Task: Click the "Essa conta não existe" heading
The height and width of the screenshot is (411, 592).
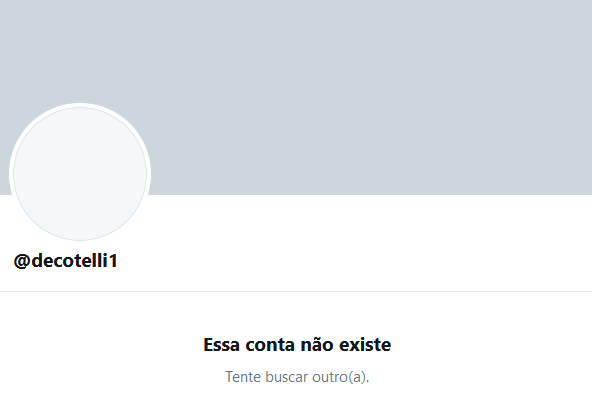Action: 297,345
